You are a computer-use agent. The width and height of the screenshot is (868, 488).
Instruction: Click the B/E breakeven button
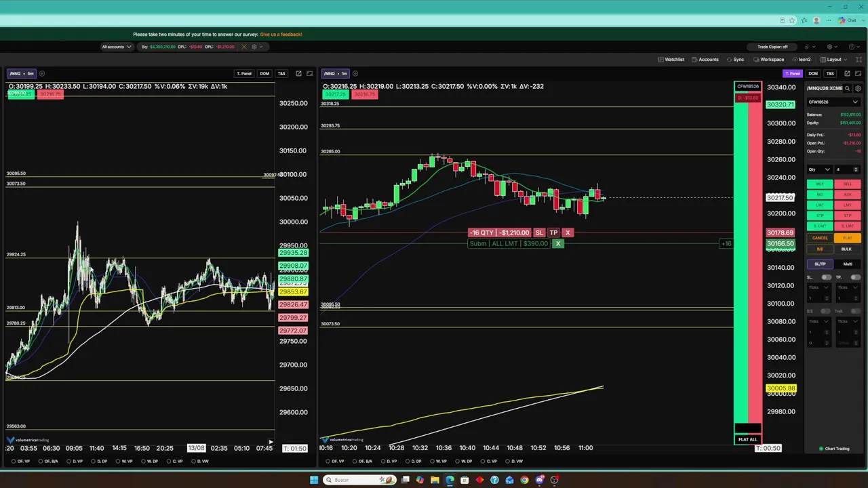tap(820, 249)
